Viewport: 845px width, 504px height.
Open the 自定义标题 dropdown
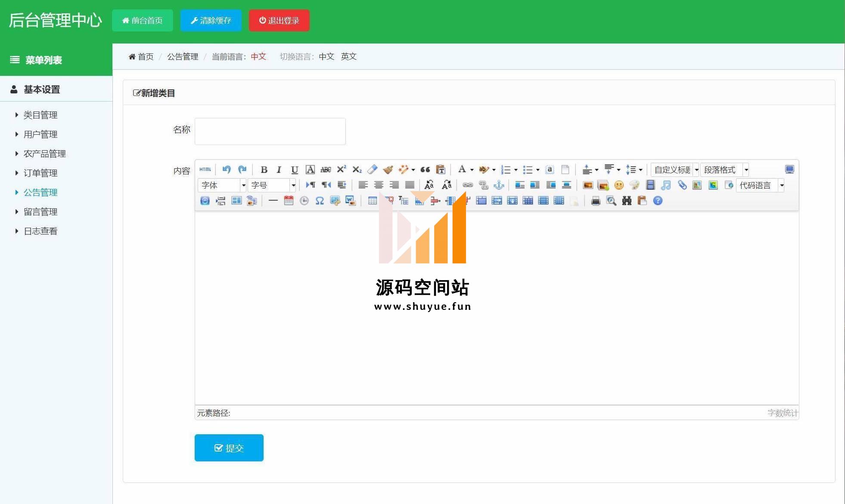pyautogui.click(x=675, y=170)
